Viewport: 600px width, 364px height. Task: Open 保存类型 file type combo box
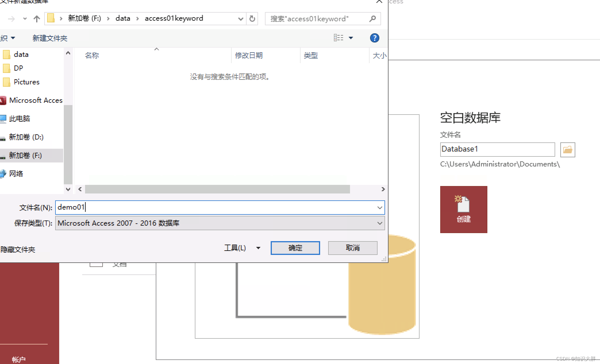pyautogui.click(x=220, y=223)
